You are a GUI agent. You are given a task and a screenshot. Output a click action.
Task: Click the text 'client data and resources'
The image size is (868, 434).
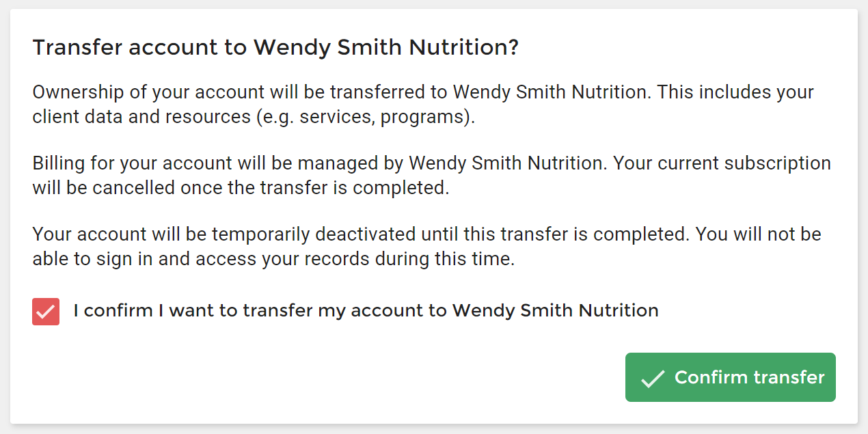click(x=141, y=117)
